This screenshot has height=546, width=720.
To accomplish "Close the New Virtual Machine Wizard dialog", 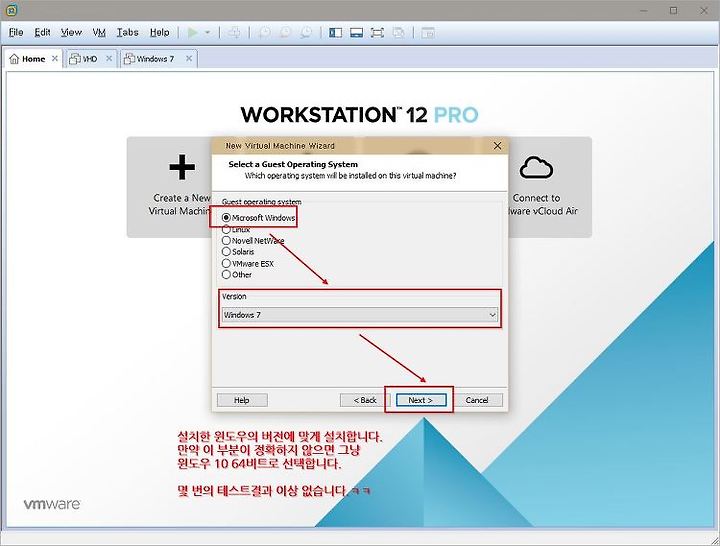I will pos(497,146).
